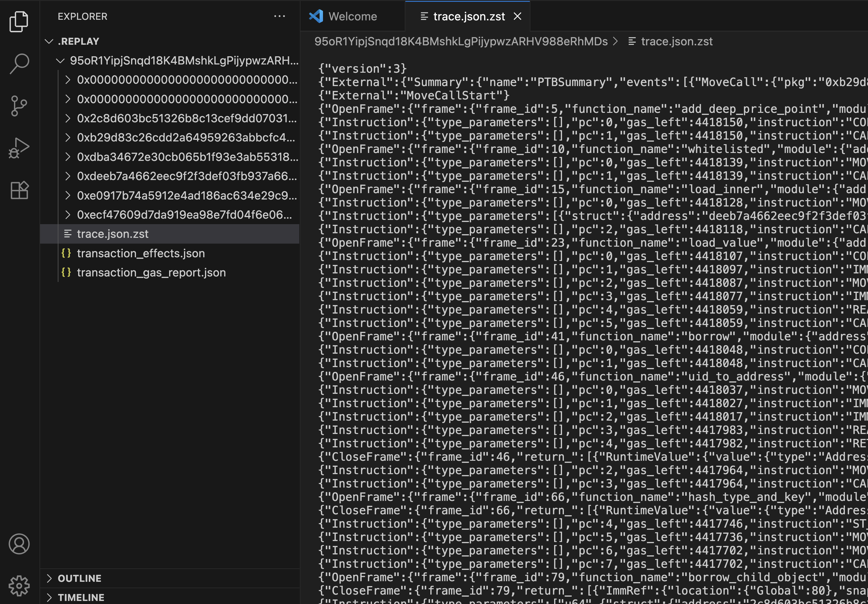
Task: Open transaction_effects.json file
Action: (141, 253)
